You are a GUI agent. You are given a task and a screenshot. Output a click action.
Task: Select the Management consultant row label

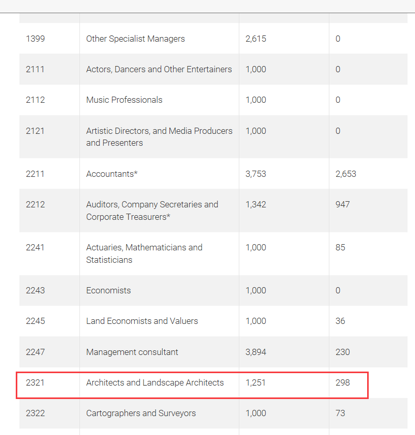tap(132, 352)
